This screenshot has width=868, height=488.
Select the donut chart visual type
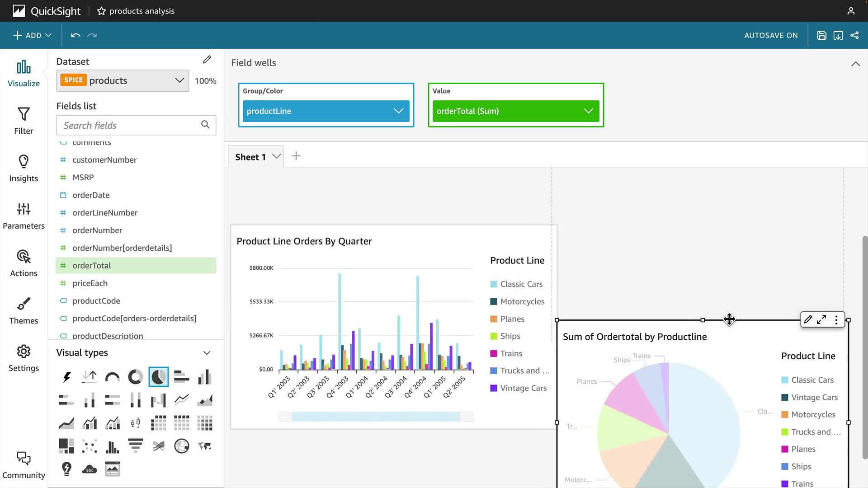pyautogui.click(x=135, y=377)
